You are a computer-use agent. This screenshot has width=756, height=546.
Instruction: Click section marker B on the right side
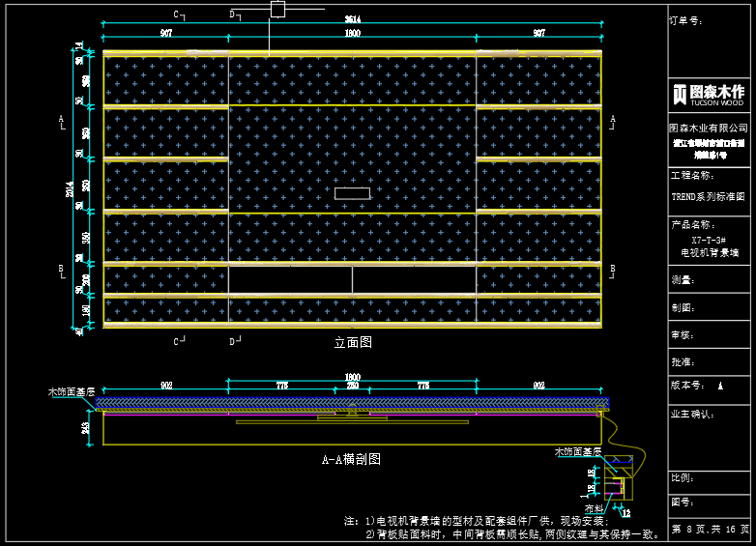pyautogui.click(x=612, y=269)
